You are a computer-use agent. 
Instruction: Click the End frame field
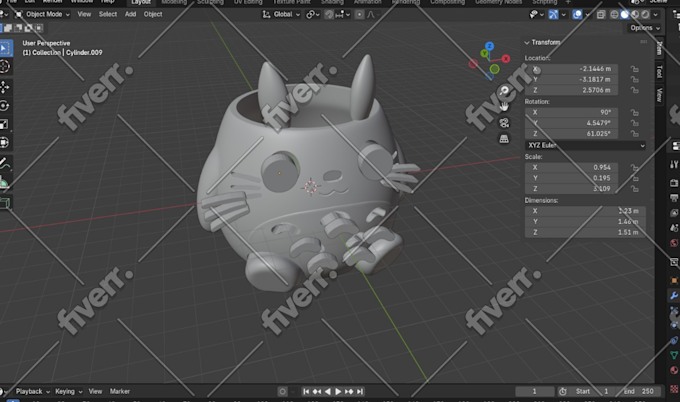[x=639, y=392]
